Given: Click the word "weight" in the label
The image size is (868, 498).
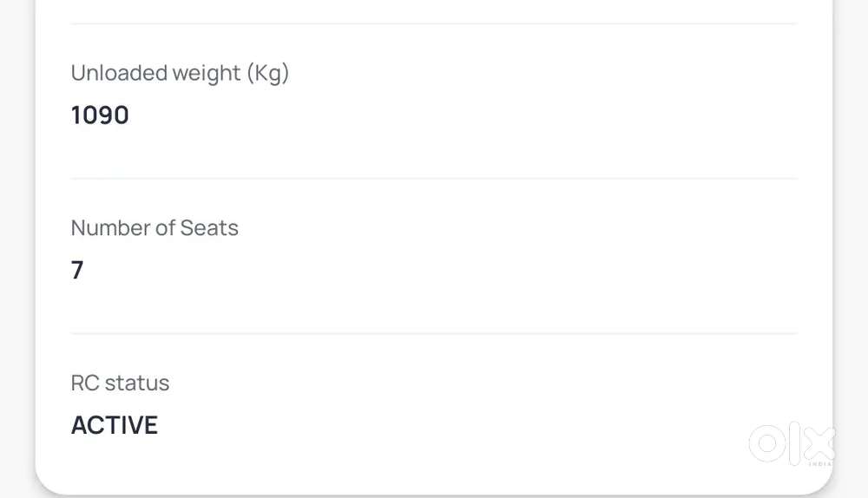Looking at the screenshot, I should tap(207, 74).
